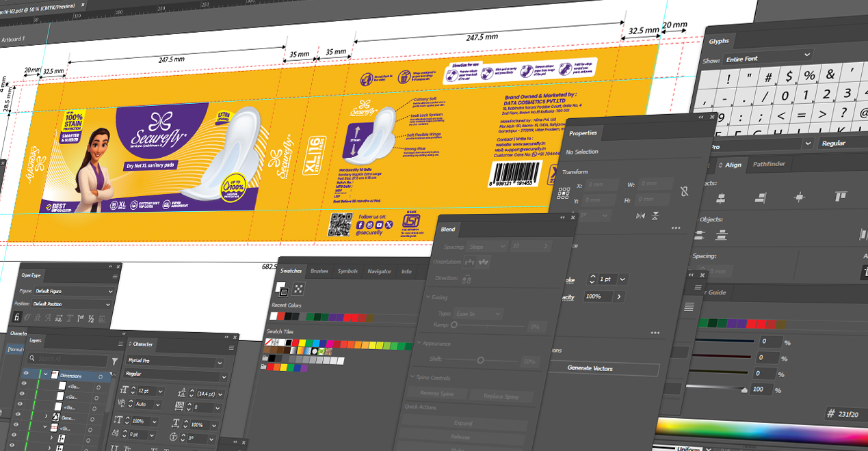
Task: Pick the yellow swatch in Swatch Tiles
Action: (302, 342)
